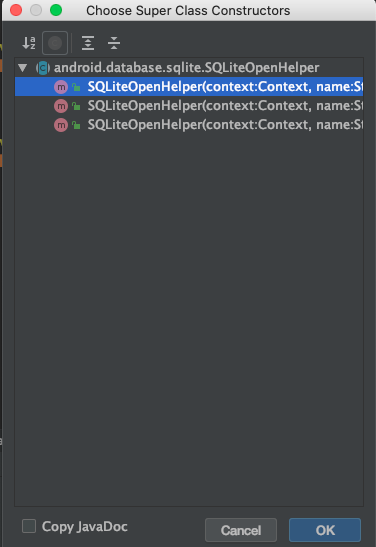
Task: Select the second SQLiteOpenHelper constructor entry
Action: [189, 106]
